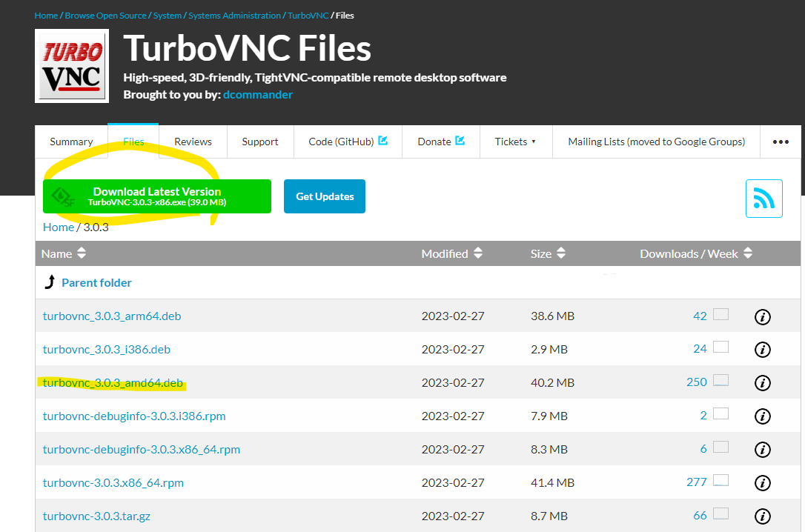Open the Support tab
Image resolution: width=805 pixels, height=532 pixels.
[x=260, y=142]
